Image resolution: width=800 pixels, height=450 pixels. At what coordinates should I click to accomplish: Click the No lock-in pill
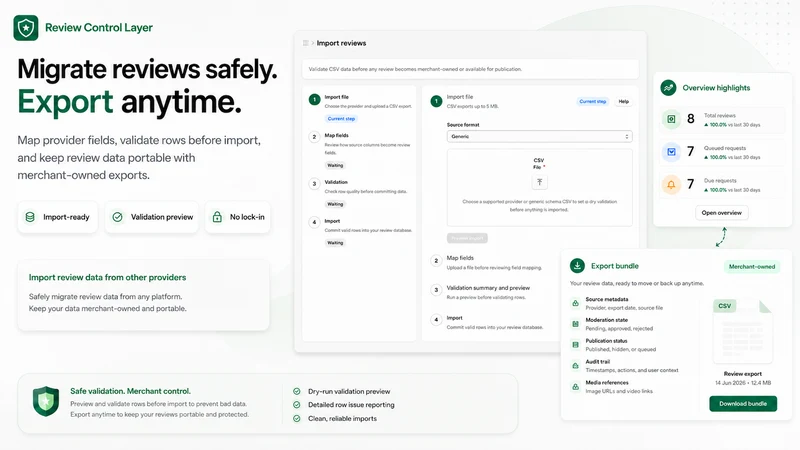click(238, 217)
